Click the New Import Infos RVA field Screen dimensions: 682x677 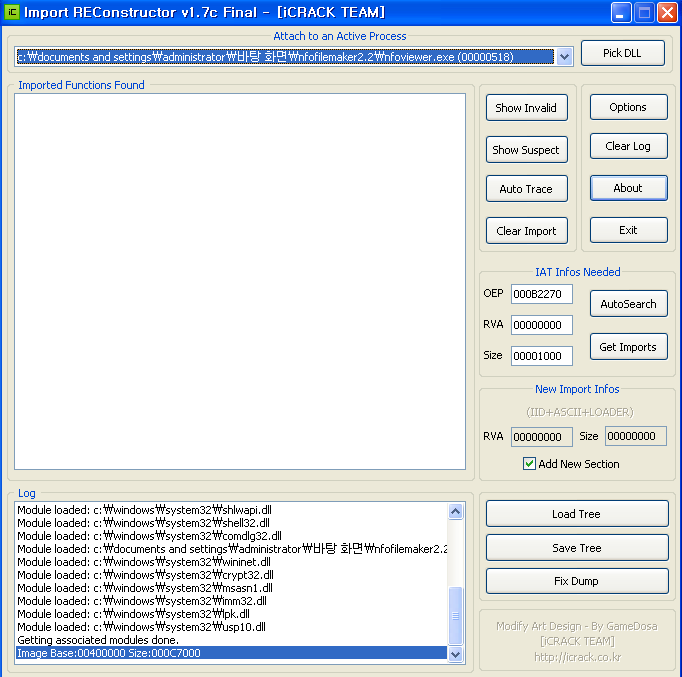542,437
